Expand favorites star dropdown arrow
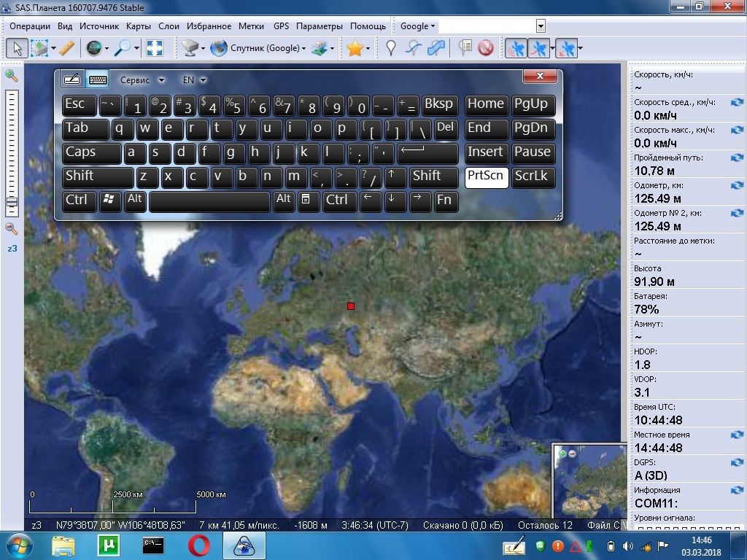The width and height of the screenshot is (747, 560). [368, 48]
